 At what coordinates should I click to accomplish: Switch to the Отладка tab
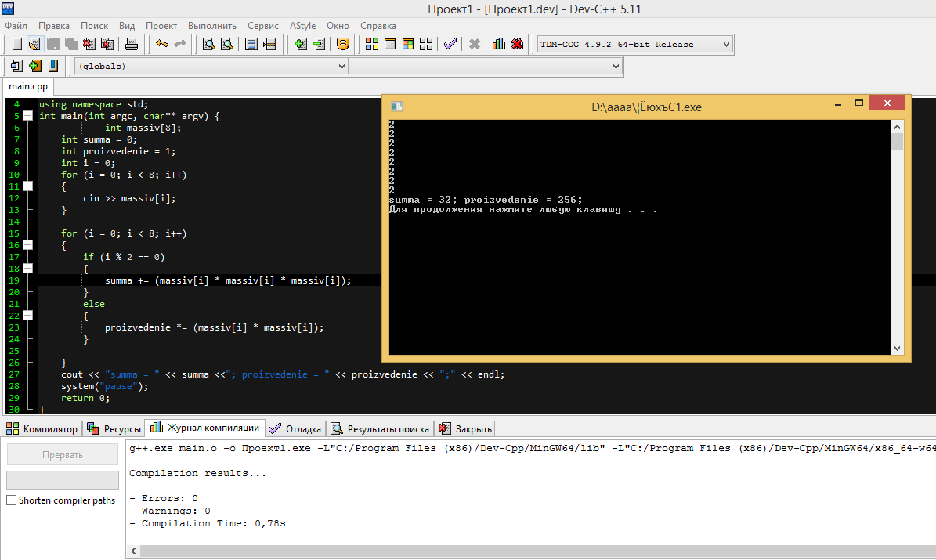pyautogui.click(x=295, y=428)
